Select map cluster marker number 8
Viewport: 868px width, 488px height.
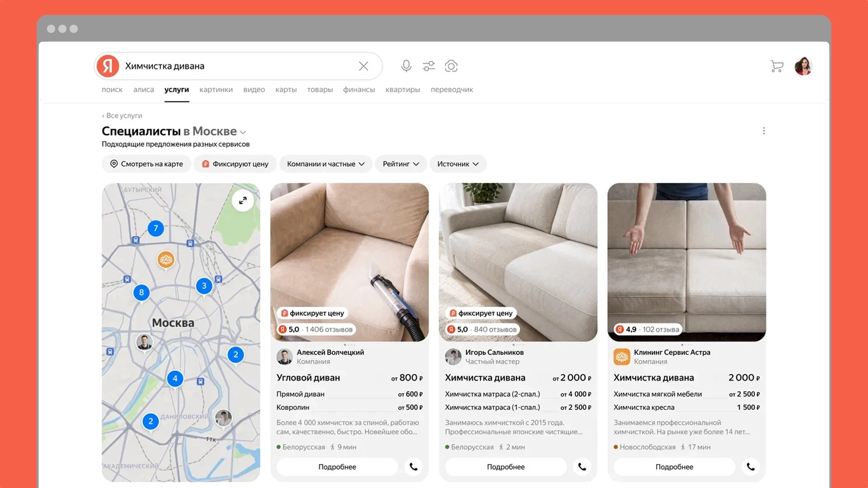pyautogui.click(x=142, y=292)
